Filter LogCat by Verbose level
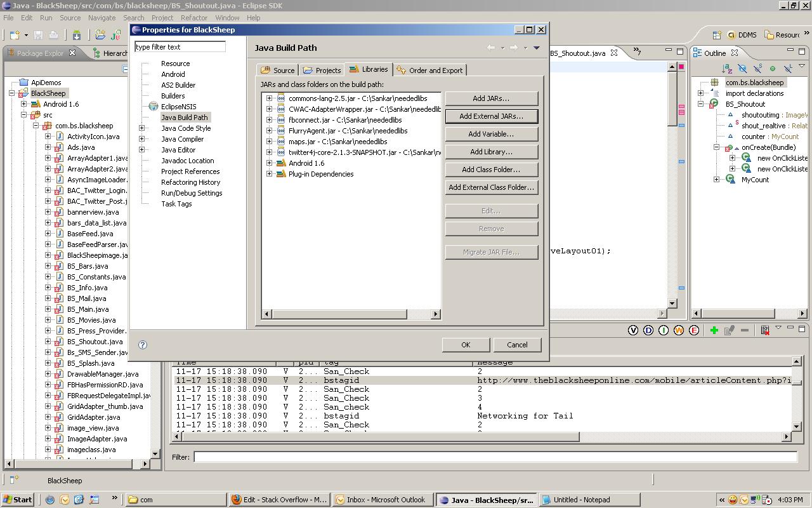This screenshot has height=508, width=812. tap(632, 330)
